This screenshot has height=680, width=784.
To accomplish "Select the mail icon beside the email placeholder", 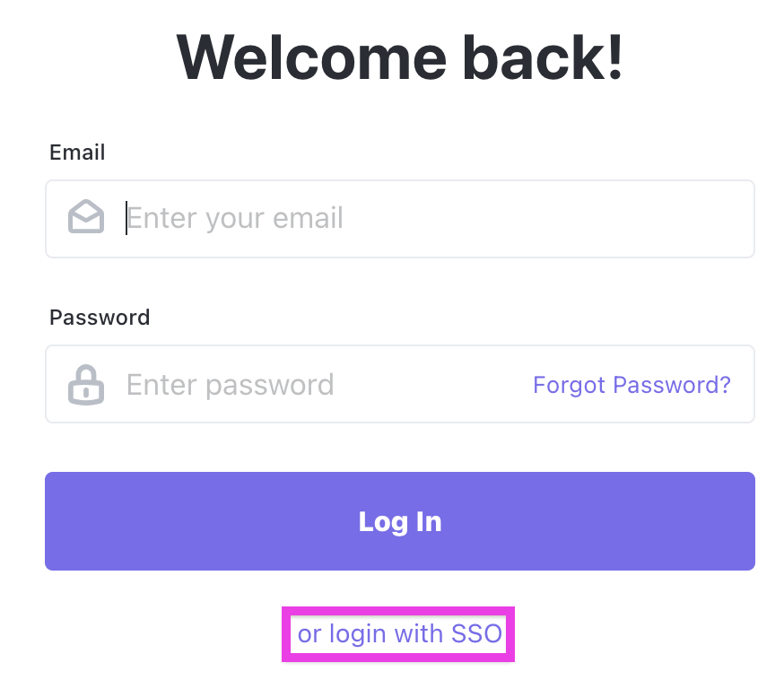I will click(x=85, y=216).
